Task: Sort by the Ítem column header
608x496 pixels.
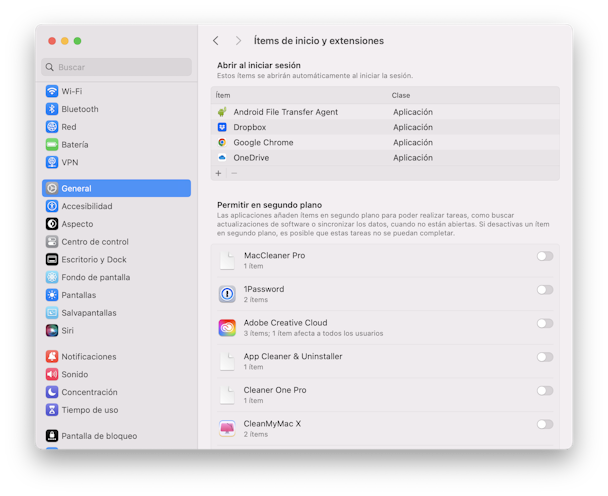Action: coord(223,95)
